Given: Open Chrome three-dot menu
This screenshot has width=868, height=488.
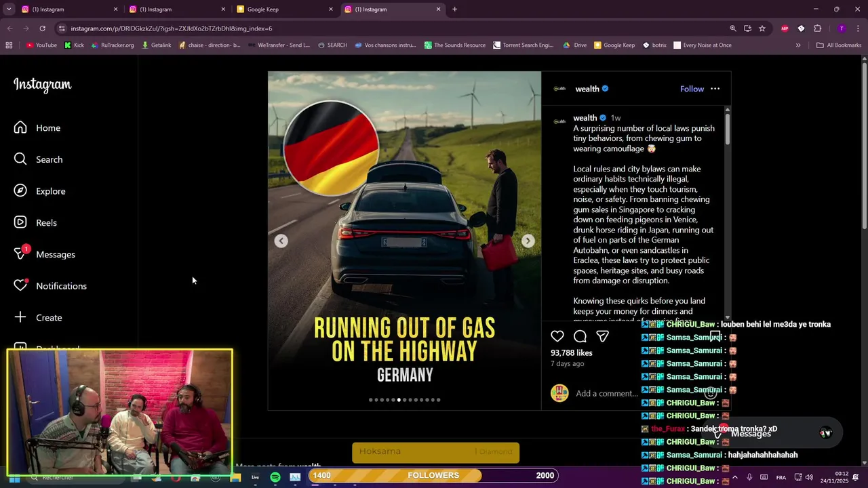Looking at the screenshot, I should coord(859,28).
